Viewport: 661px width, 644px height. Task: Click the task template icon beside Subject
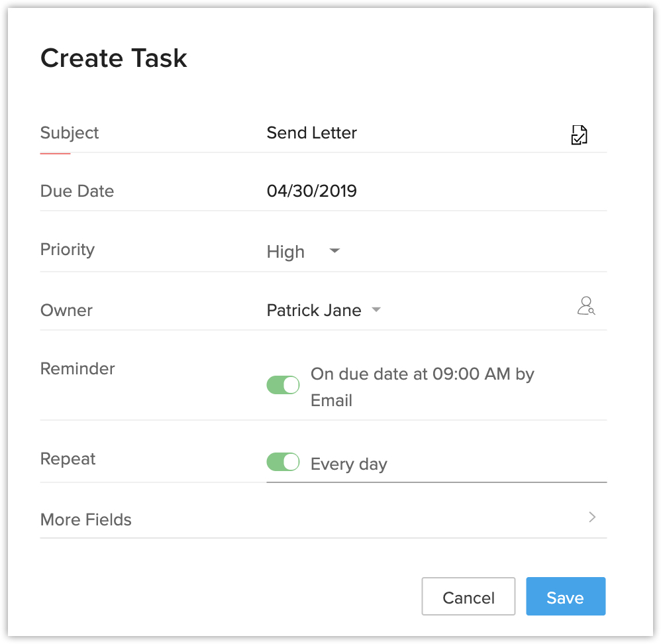pyautogui.click(x=579, y=134)
